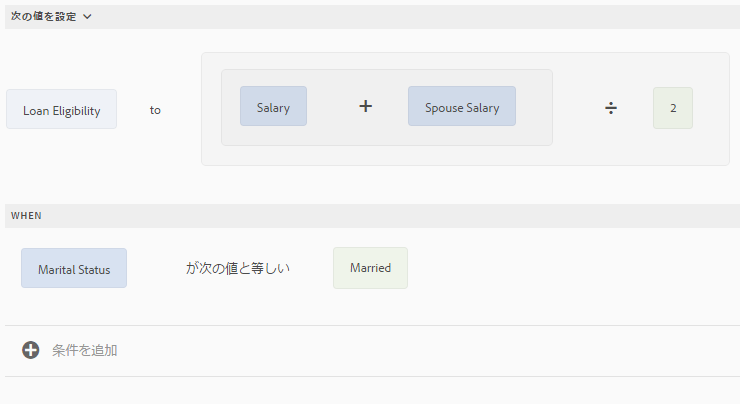Select the Marital Status condition field
Viewport: 740px width, 404px height.
74,268
